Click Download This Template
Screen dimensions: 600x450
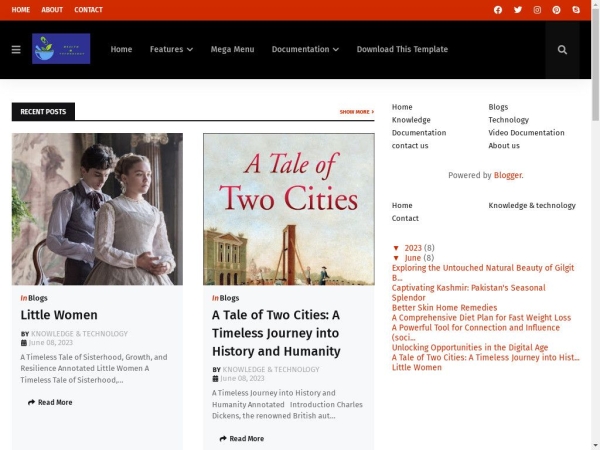click(x=402, y=49)
